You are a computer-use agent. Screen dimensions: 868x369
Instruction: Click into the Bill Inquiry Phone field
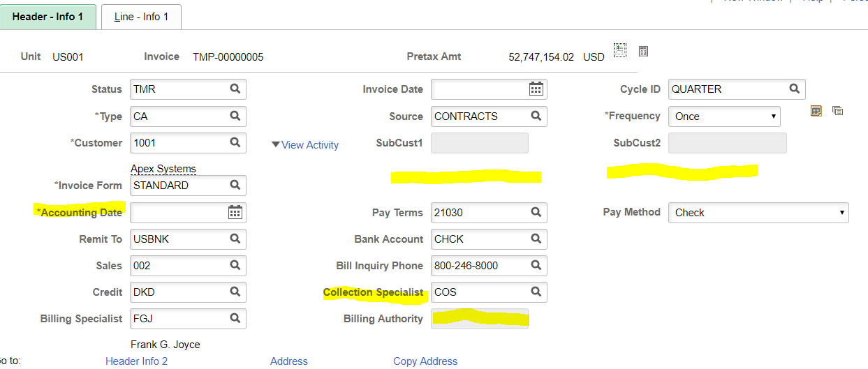[479, 266]
